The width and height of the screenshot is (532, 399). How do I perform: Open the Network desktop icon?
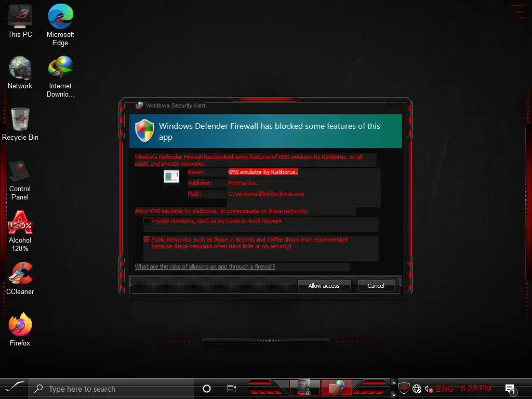[20, 73]
